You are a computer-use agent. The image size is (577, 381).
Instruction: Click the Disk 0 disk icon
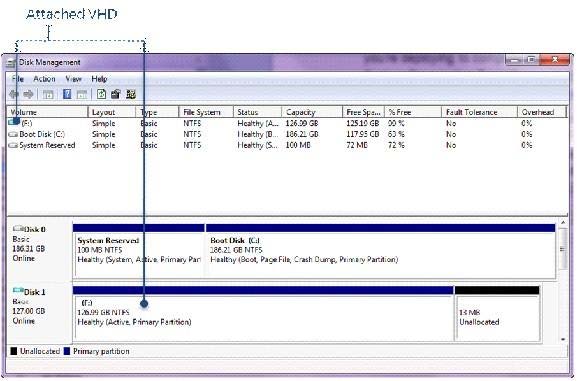coord(18,229)
